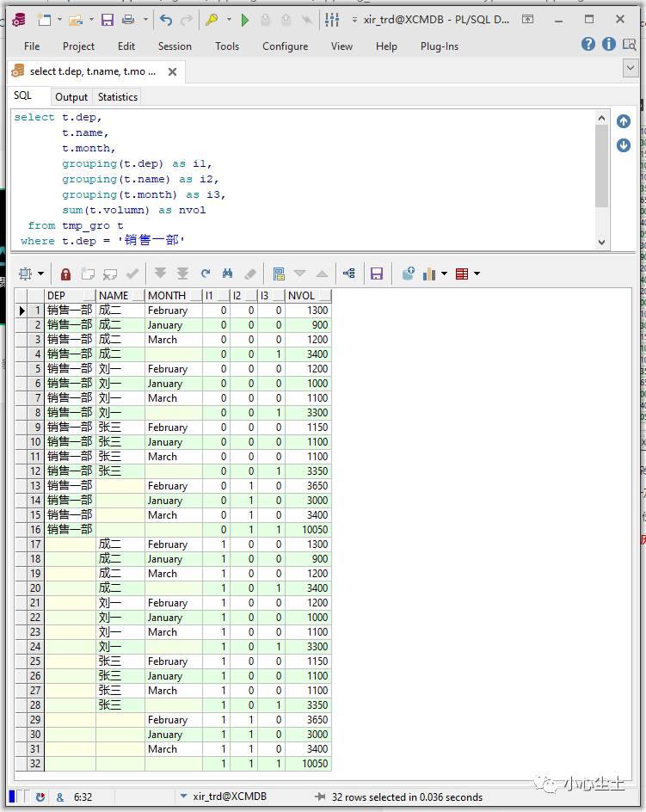
Task: Open the dropdown next to the grid select mode icon
Action: (41, 274)
